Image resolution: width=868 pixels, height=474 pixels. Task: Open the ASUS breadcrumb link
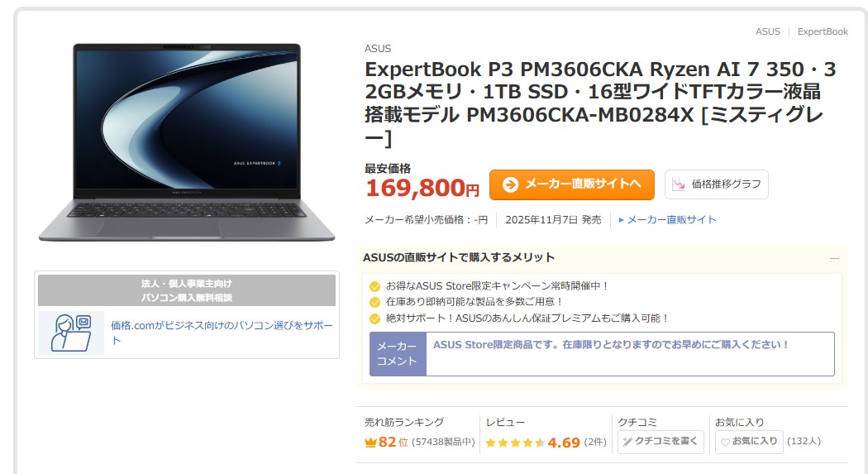pyautogui.click(x=767, y=31)
